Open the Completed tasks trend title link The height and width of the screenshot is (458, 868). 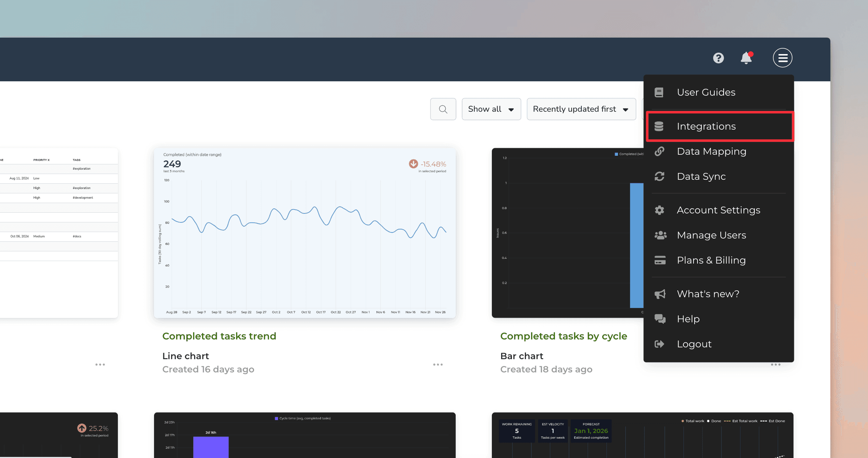coord(219,336)
